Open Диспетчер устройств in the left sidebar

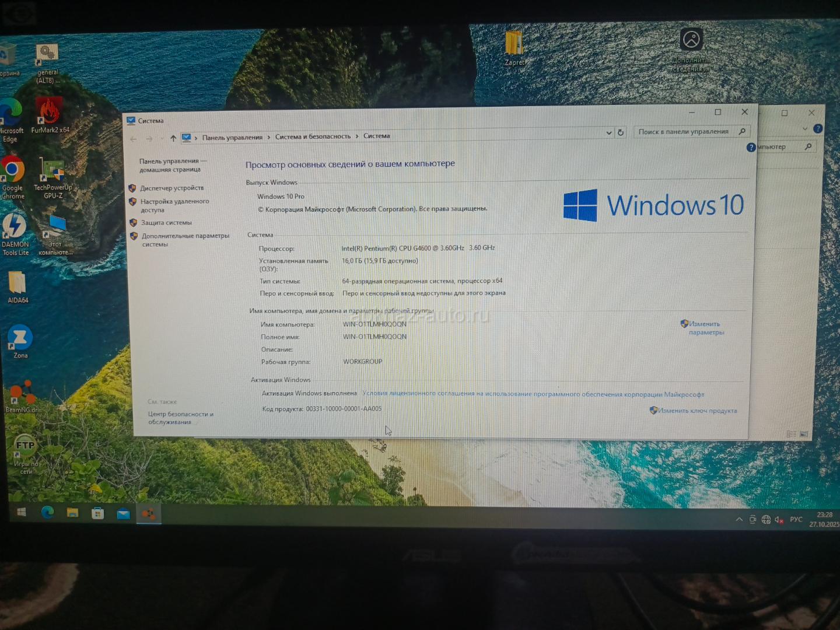[171, 188]
